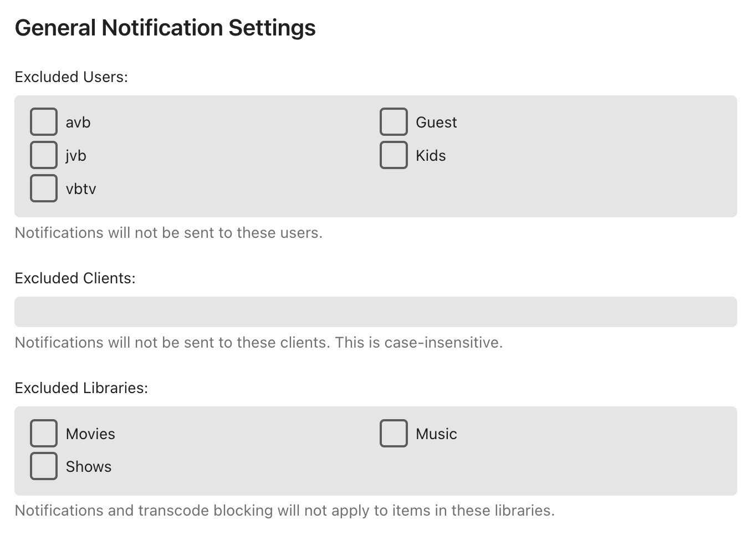Click the 'Excluded Libraries:' section label
The height and width of the screenshot is (550, 756).
(81, 388)
